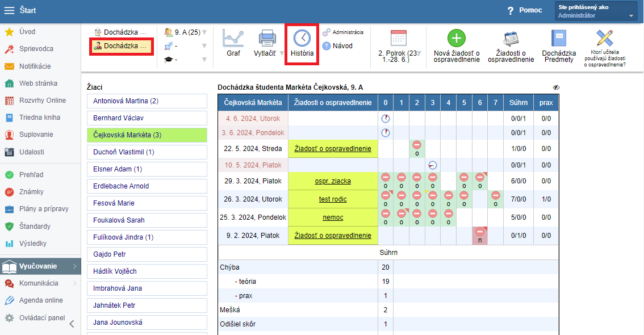Viewport: 644px width, 335px height.
Task: Open the 2. Polrok period dropdown
Action: click(419, 53)
